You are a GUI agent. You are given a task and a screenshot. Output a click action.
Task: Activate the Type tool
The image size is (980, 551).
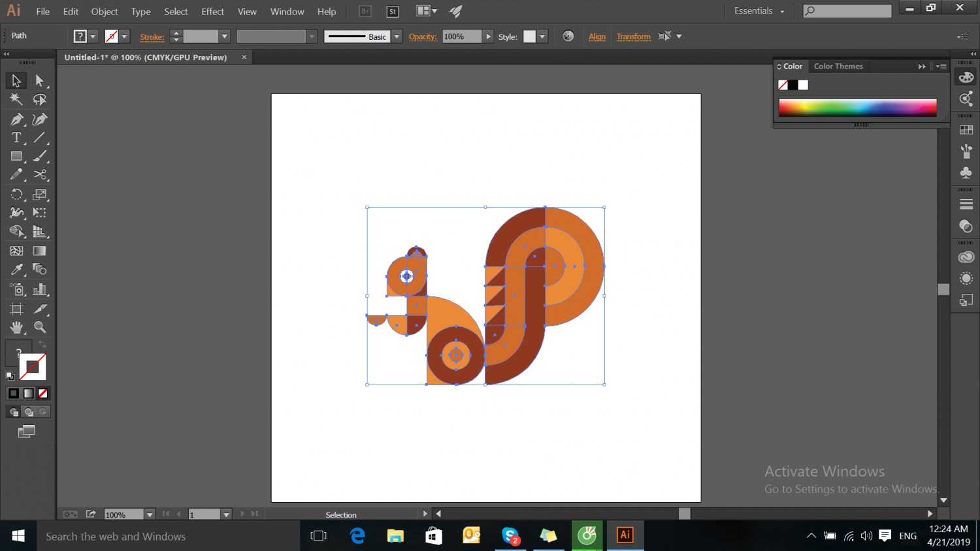(16, 138)
